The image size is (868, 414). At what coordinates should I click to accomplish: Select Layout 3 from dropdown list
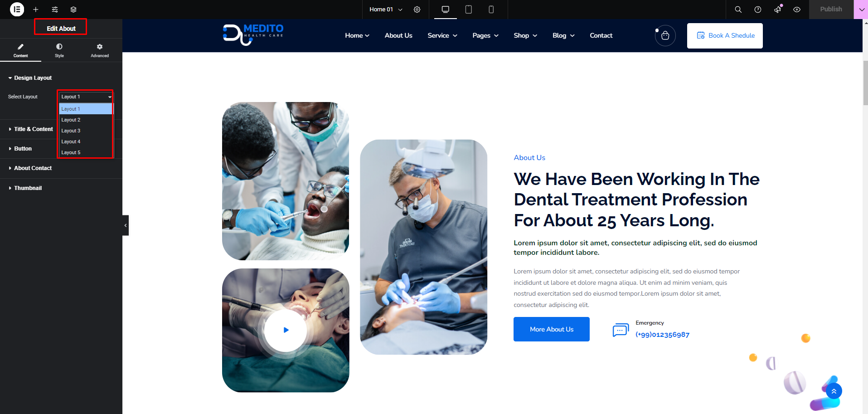pyautogui.click(x=71, y=131)
